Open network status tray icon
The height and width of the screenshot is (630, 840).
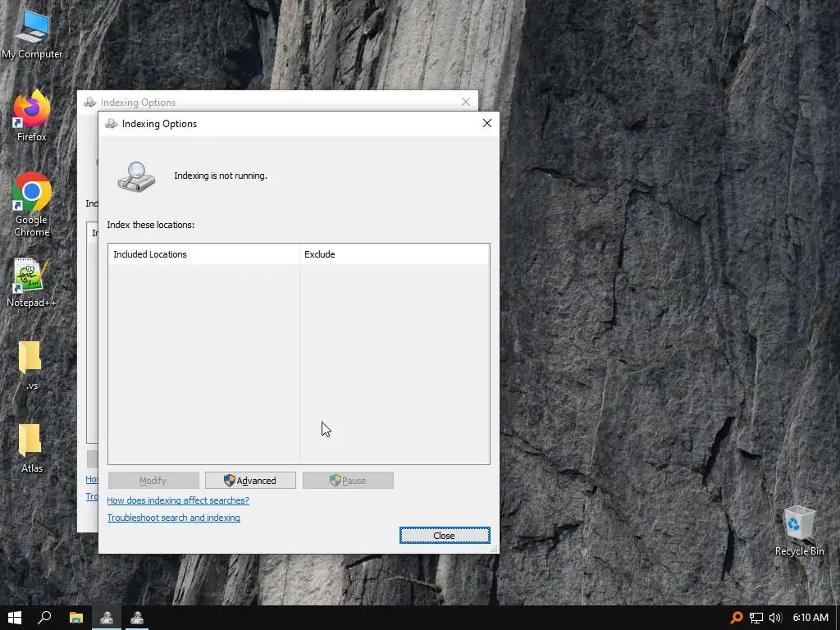[756, 618]
